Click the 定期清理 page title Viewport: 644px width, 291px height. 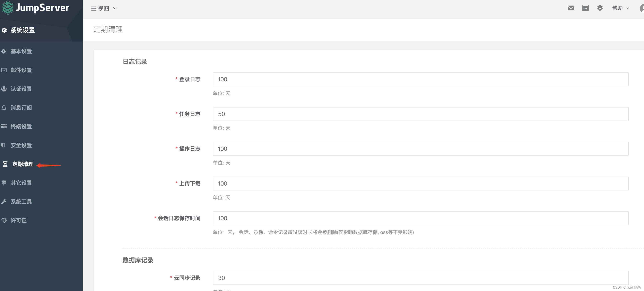click(108, 29)
